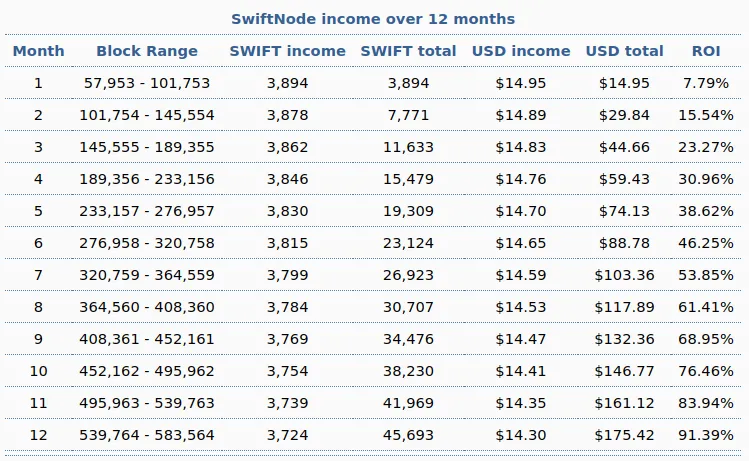The image size is (749, 461).
Task: Click ROI value '83.94%'
Action: [706, 403]
